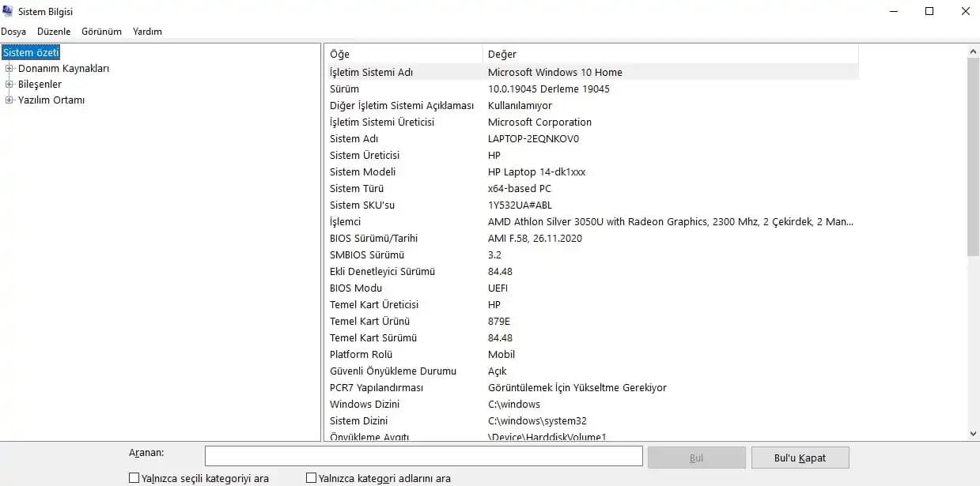Open the Görünüm menu
This screenshot has height=486, width=980.
101,32
